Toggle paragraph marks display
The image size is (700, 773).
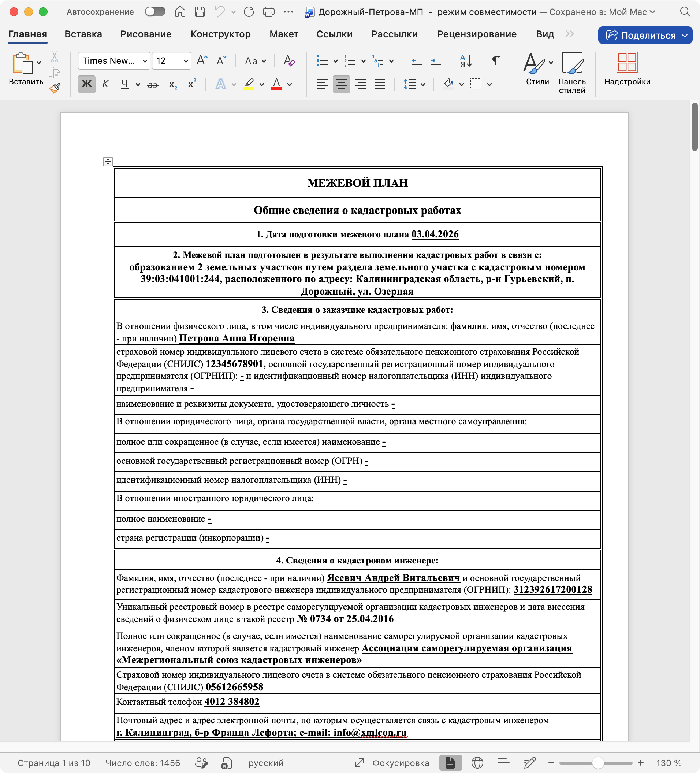pyautogui.click(x=496, y=60)
